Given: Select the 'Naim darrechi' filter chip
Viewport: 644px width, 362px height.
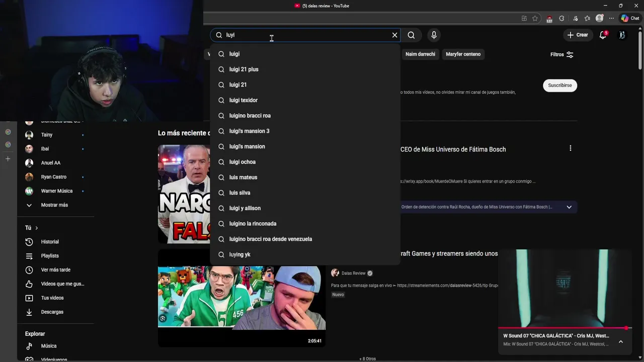Looking at the screenshot, I should pyautogui.click(x=420, y=54).
